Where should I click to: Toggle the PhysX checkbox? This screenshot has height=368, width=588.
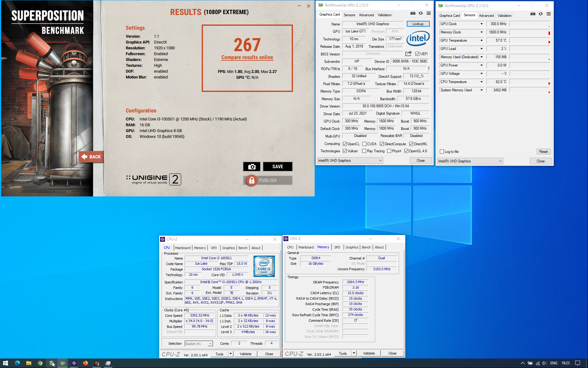389,151
